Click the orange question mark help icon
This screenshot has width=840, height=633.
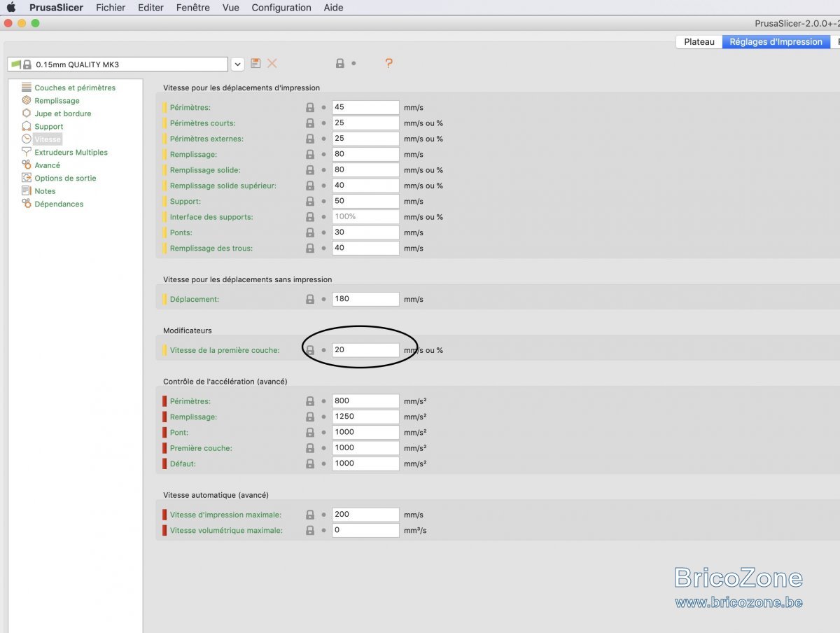coord(388,64)
